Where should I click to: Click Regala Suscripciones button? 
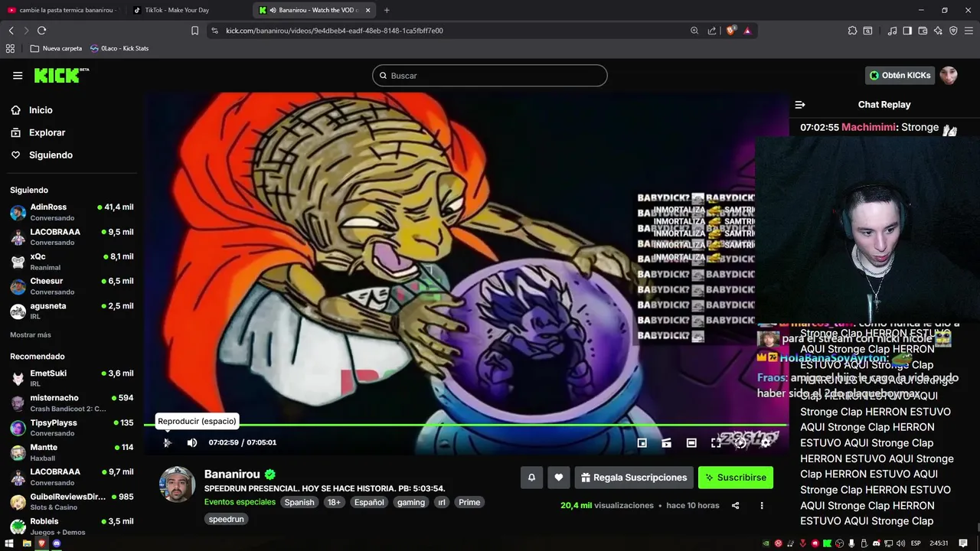[634, 478]
